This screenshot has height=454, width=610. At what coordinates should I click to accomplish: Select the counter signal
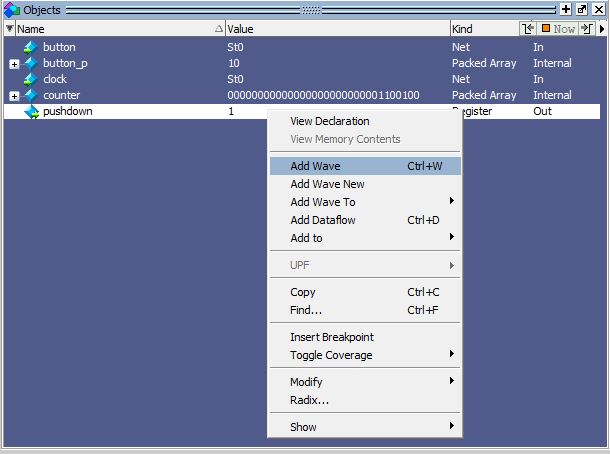pyautogui.click(x=61, y=95)
